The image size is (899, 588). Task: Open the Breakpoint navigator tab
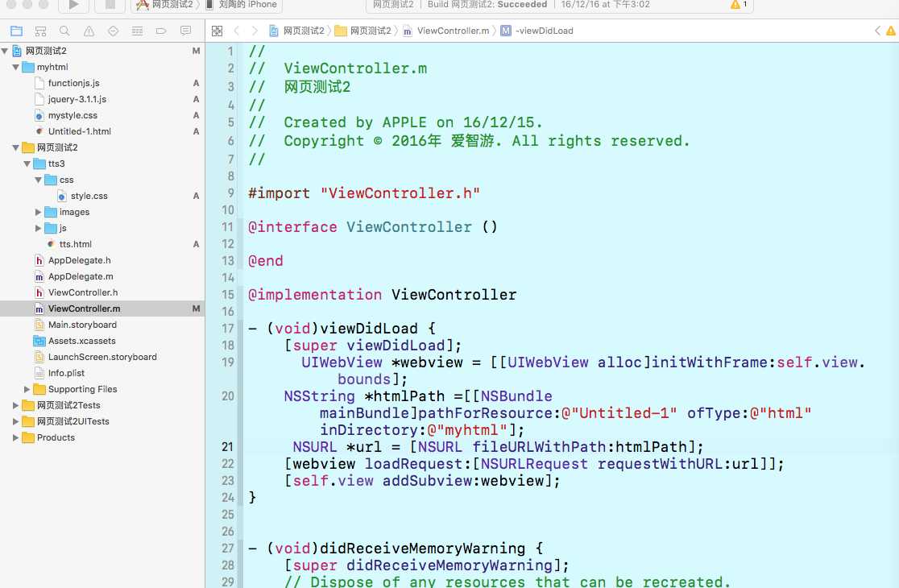[x=161, y=31]
